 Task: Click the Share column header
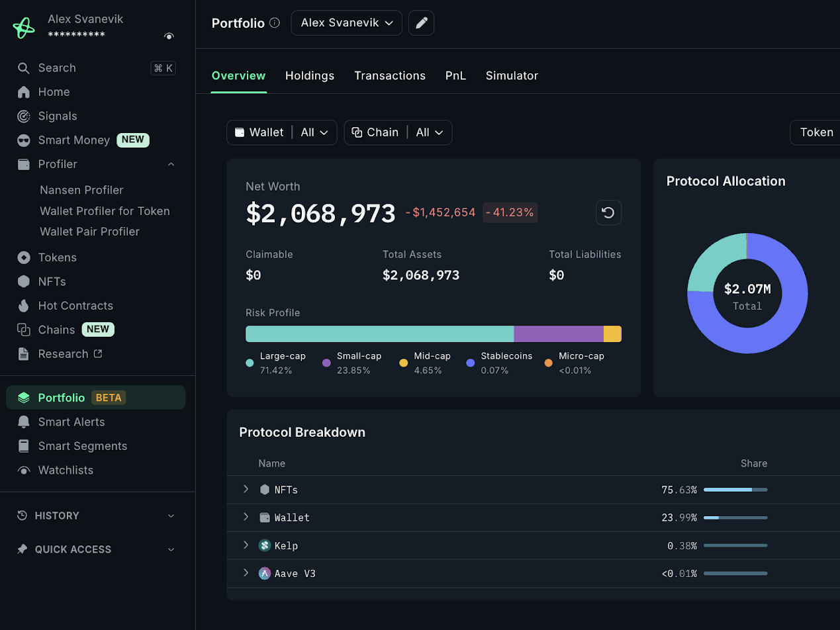coord(754,463)
